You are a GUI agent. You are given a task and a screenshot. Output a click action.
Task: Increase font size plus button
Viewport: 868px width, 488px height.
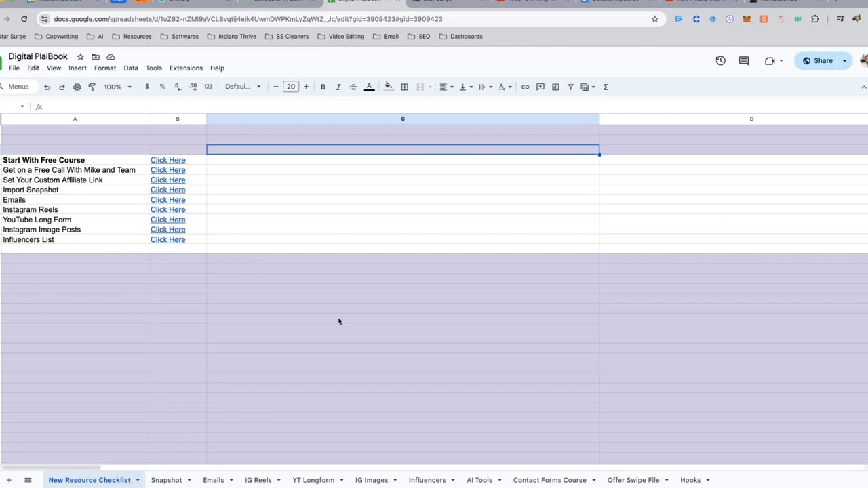(306, 87)
